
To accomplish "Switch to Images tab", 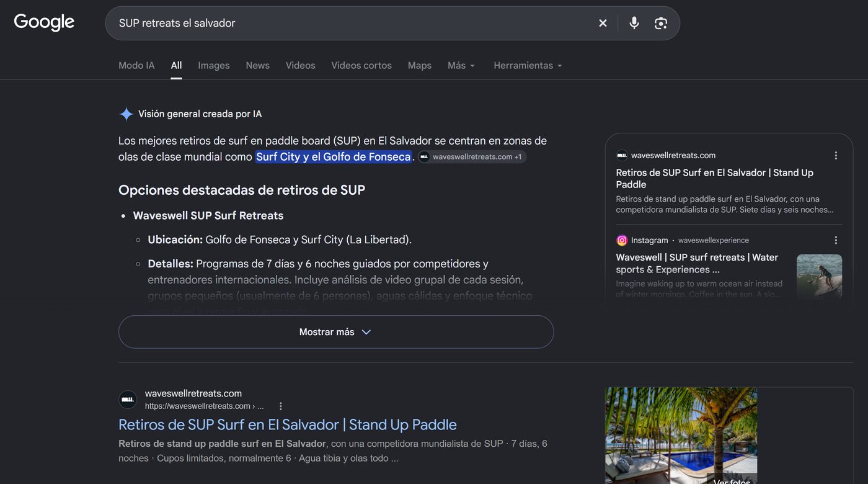I will (214, 65).
